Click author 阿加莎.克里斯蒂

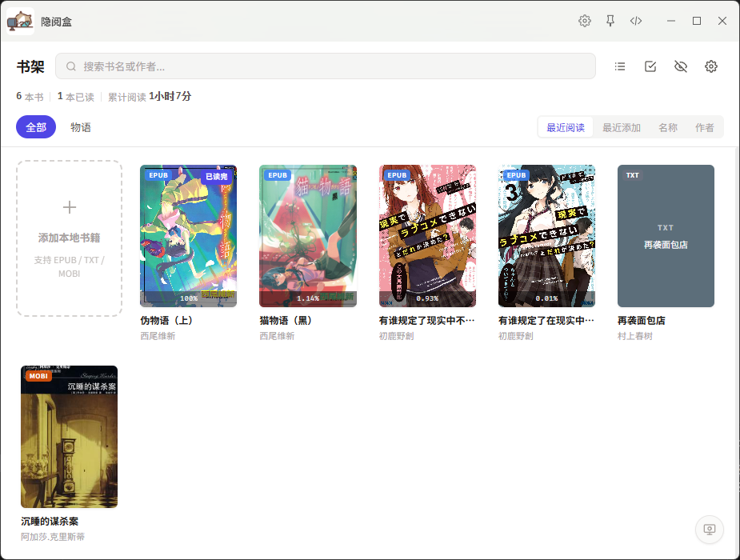[x=53, y=537]
